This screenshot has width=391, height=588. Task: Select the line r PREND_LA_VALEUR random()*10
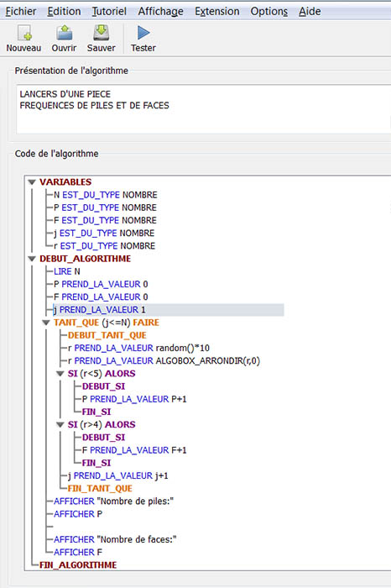click(139, 348)
